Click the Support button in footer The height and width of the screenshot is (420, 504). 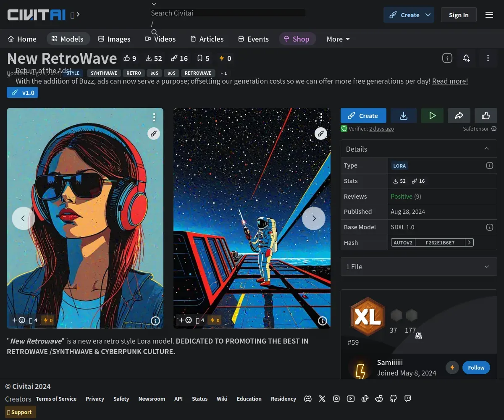click(21, 412)
